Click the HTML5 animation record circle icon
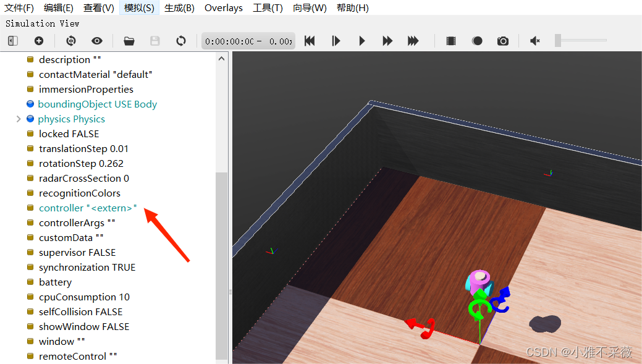 click(x=477, y=41)
